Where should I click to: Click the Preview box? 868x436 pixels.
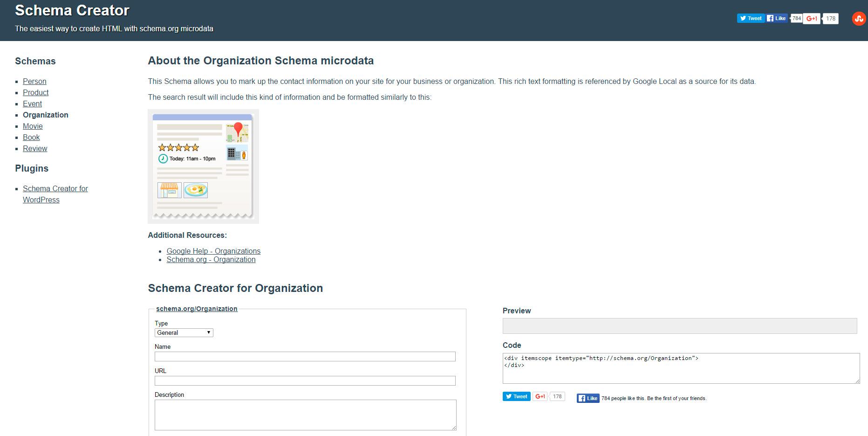tap(680, 326)
